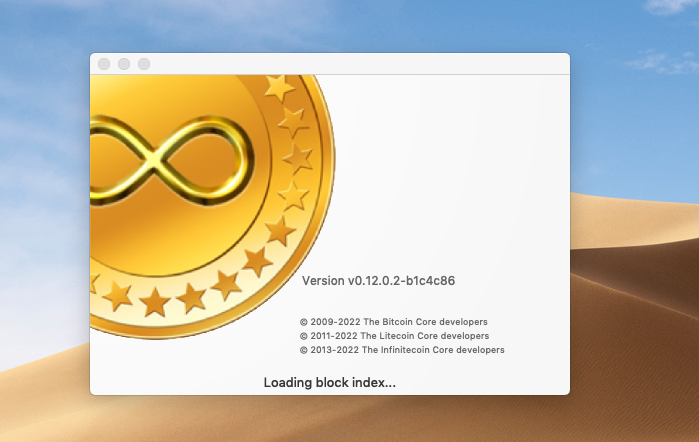Close the splash window with the leftmost title-bar button
Image resolution: width=699 pixels, height=442 pixels.
(104, 64)
